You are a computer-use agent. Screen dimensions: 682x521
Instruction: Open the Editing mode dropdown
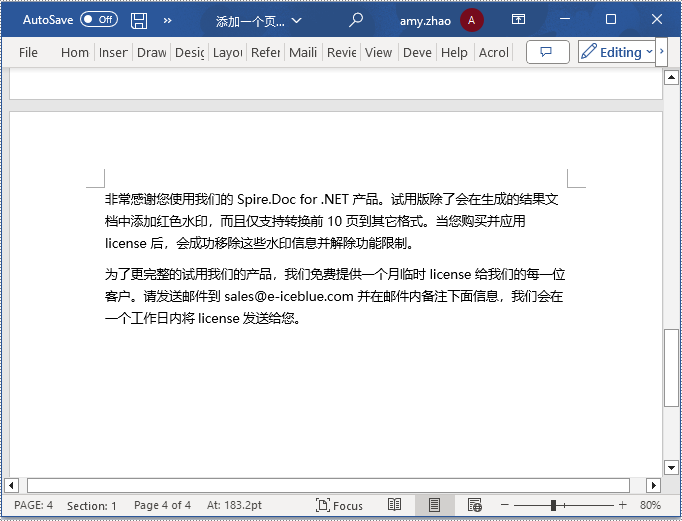click(616, 52)
